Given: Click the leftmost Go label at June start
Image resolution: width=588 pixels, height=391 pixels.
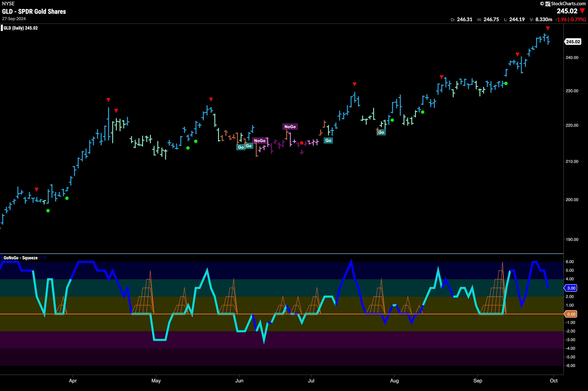Looking at the screenshot, I should [x=241, y=147].
